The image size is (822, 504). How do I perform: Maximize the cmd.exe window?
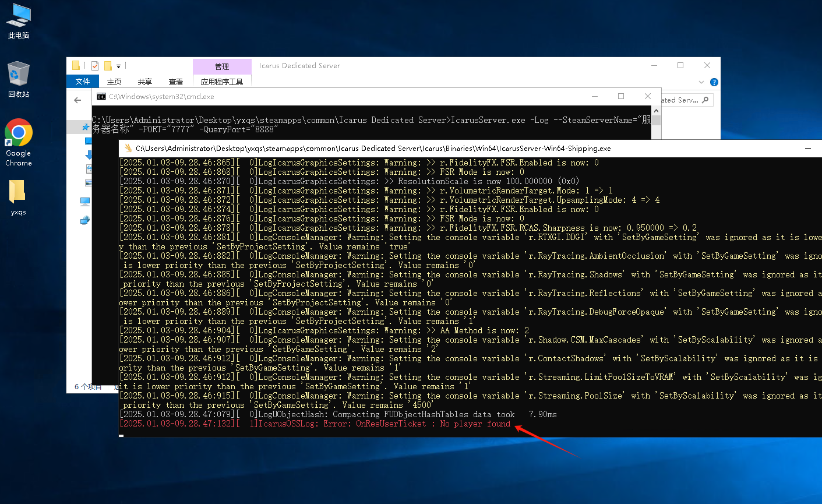point(621,96)
